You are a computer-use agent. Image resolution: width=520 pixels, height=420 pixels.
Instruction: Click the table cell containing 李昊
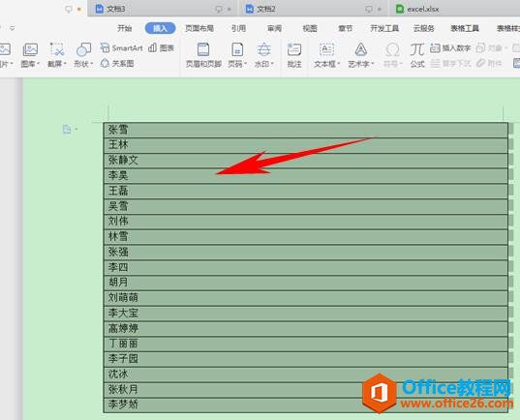[x=305, y=176]
